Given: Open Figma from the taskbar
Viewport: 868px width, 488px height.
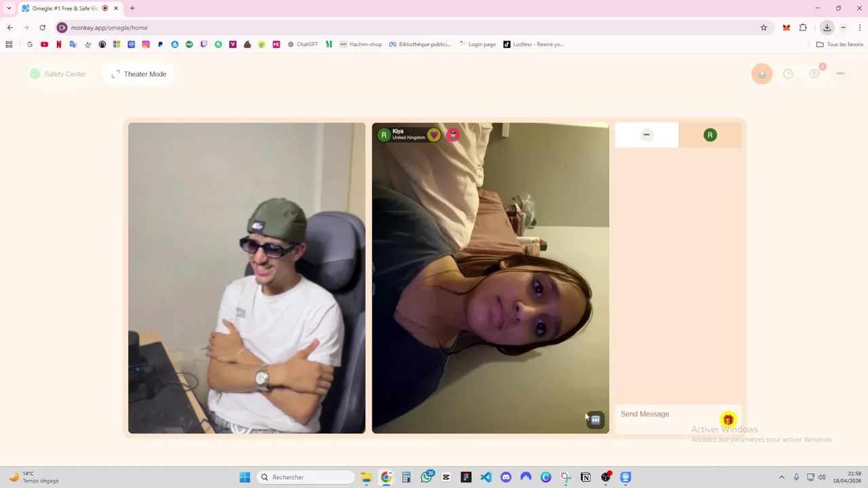Looking at the screenshot, I should 466,477.
